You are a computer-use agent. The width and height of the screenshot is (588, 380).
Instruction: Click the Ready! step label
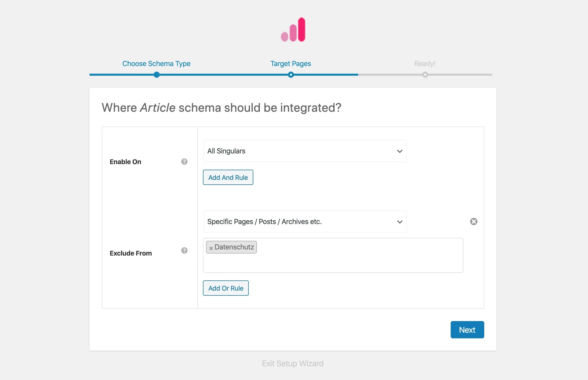(x=425, y=64)
